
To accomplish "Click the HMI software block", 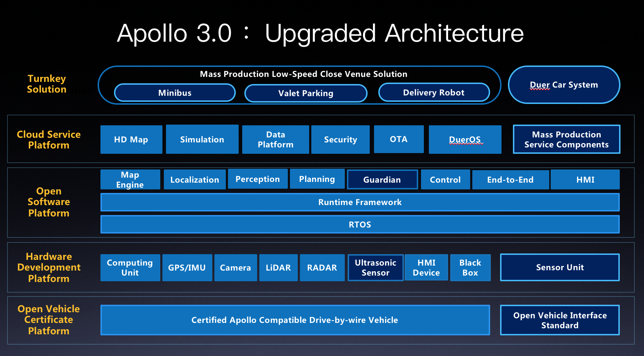I will coord(585,179).
